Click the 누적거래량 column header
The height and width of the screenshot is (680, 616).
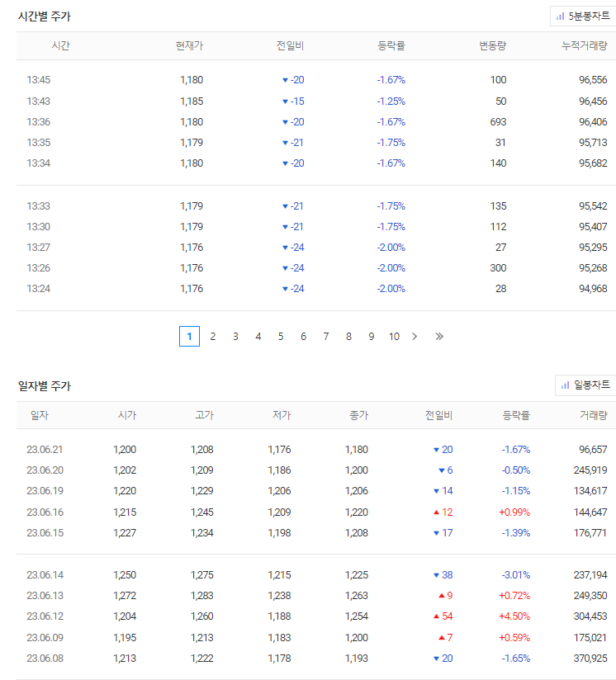585,45
